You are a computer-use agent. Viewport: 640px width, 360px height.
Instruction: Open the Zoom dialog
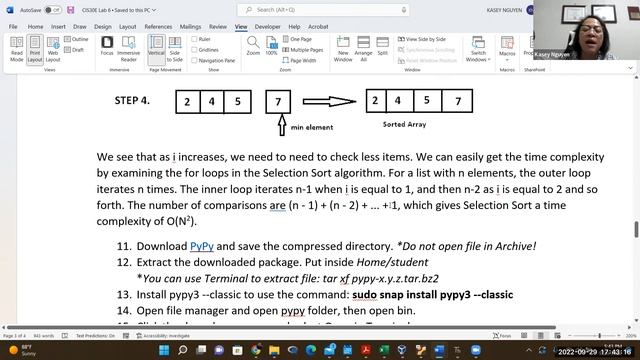coord(253,46)
